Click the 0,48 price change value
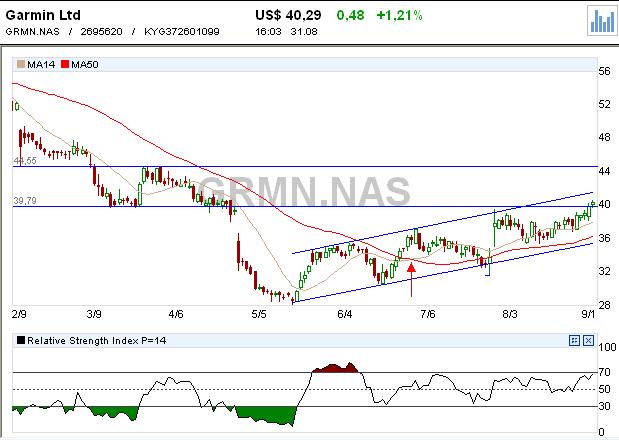 click(350, 15)
